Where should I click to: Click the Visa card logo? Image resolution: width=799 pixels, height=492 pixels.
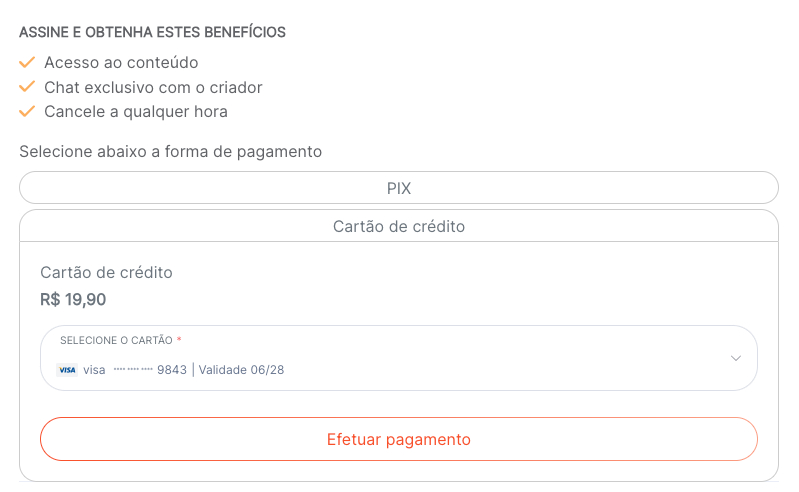(67, 370)
